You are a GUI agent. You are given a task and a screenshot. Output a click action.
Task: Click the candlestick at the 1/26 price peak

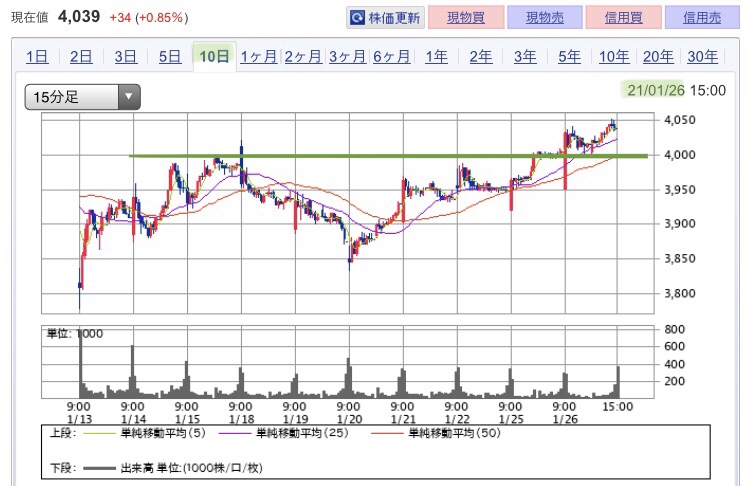click(612, 124)
